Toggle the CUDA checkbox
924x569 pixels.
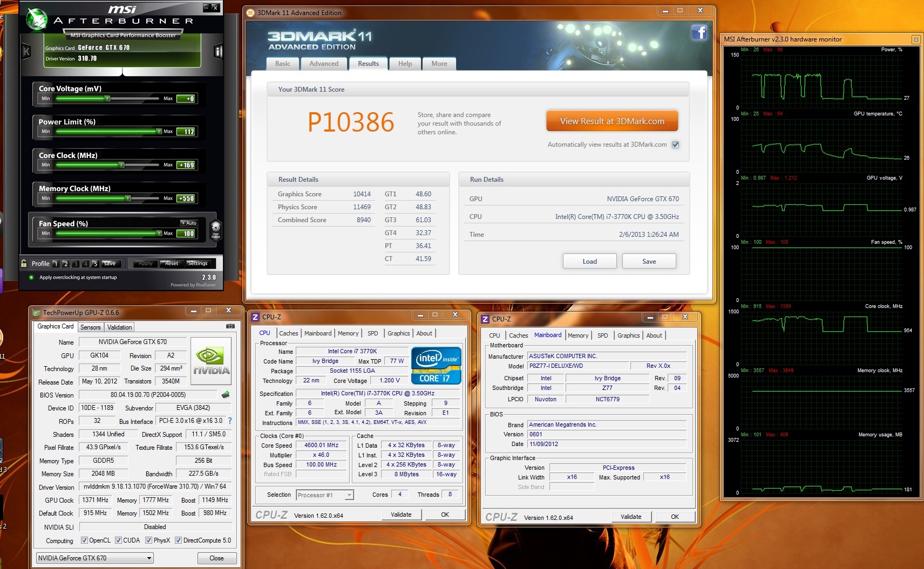(x=118, y=540)
